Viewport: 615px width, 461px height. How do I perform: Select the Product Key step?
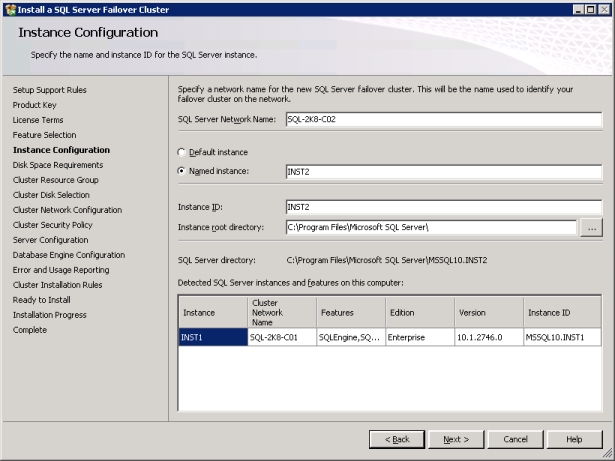pos(35,105)
